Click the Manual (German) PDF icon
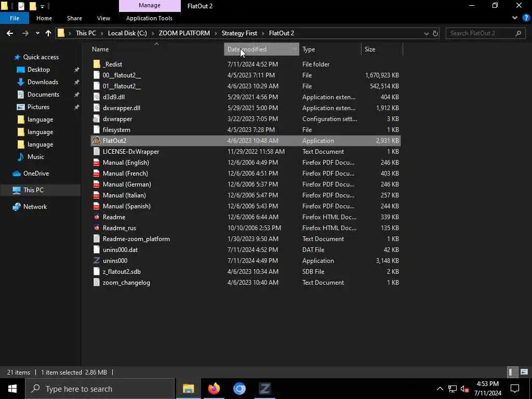This screenshot has width=532, height=399. click(x=97, y=184)
